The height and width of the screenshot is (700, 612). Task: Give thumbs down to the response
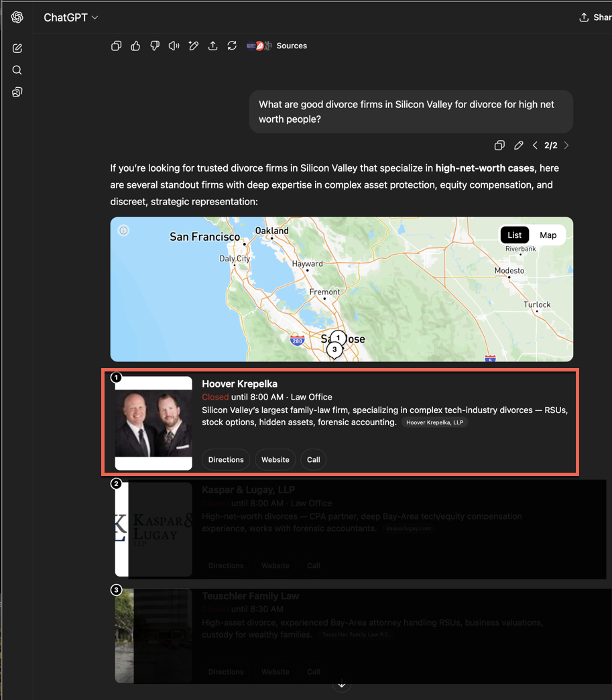click(x=155, y=46)
